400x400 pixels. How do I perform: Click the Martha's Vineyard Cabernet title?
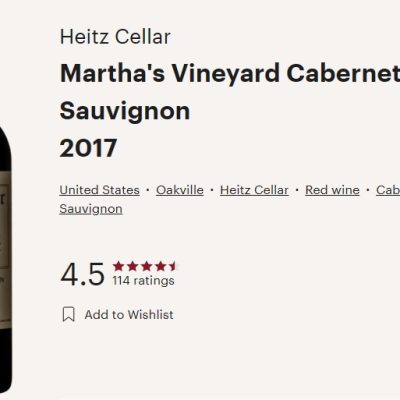(x=230, y=73)
